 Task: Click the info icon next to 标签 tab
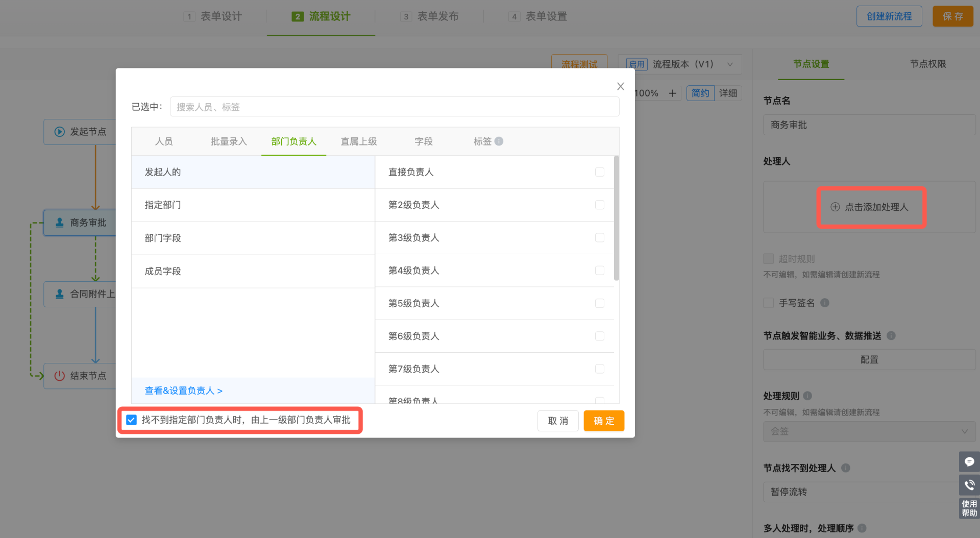click(x=499, y=141)
